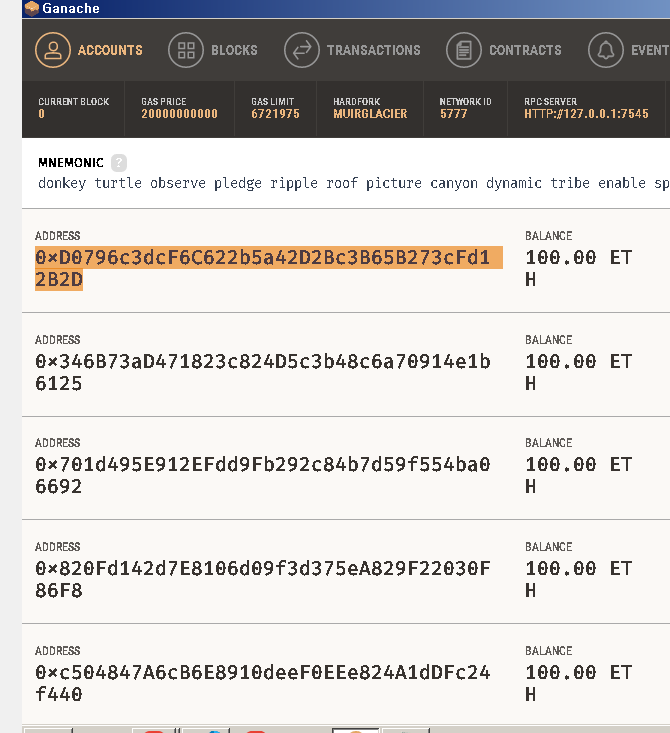
Task: Click the Ganache logo in title bar
Action: pyautogui.click(x=31, y=8)
